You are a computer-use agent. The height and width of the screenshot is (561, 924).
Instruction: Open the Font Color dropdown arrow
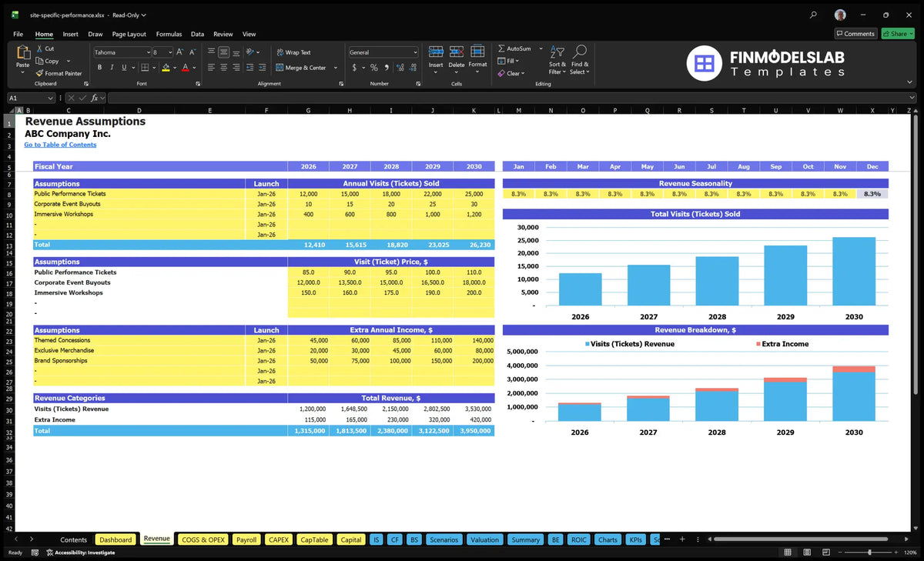pyautogui.click(x=194, y=68)
